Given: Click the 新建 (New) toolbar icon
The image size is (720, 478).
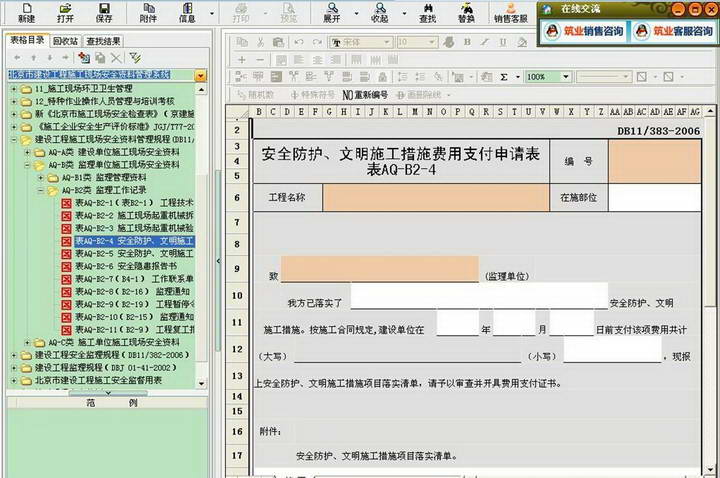Looking at the screenshot, I should 27,13.
